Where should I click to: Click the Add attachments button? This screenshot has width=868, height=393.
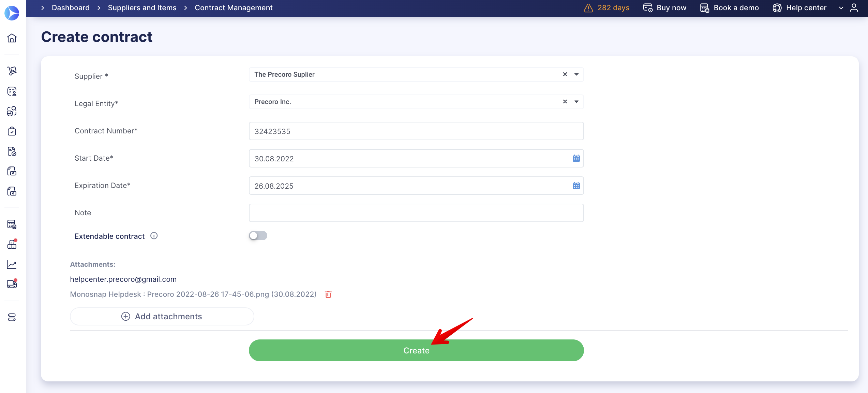[162, 316]
